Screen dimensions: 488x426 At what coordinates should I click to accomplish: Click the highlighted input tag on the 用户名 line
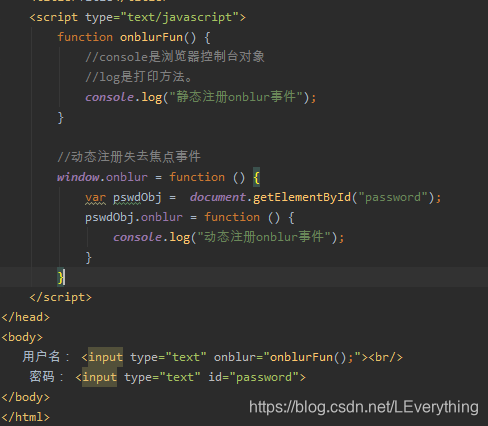click(105, 357)
